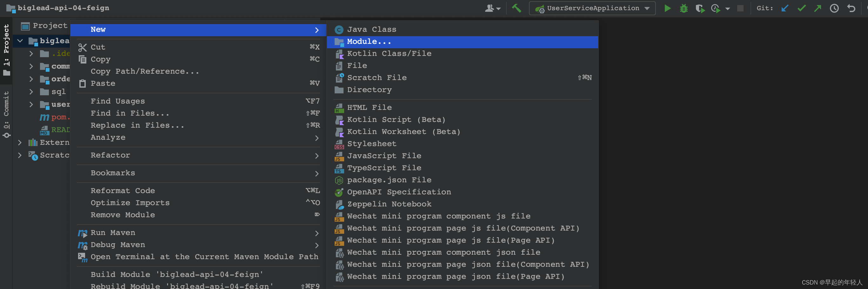Expand the sql folder in project tree
The height and width of the screenshot is (289, 868).
click(x=31, y=92)
